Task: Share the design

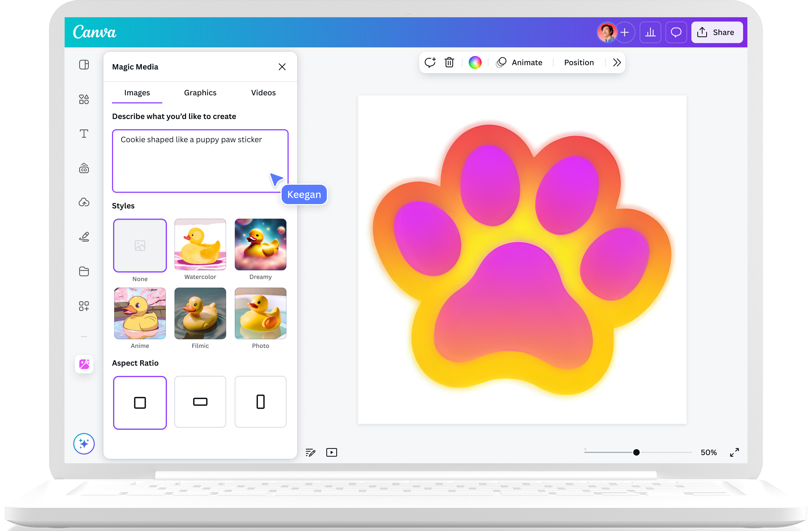Action: pos(717,32)
